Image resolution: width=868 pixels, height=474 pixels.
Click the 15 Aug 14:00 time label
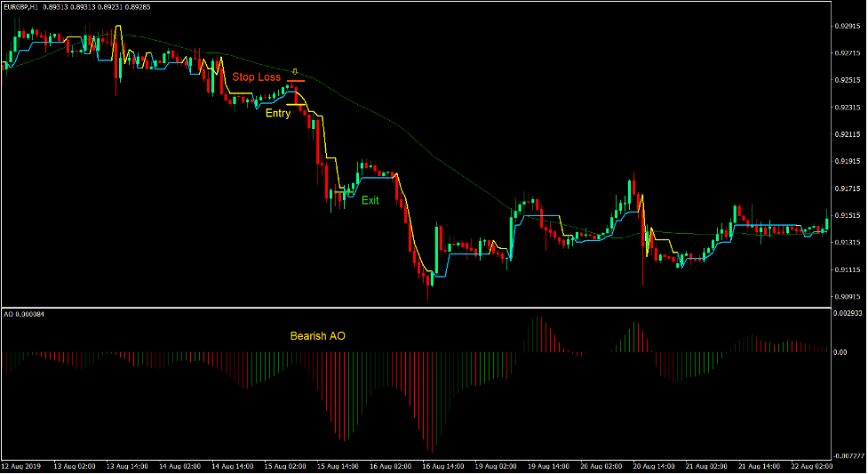click(x=338, y=467)
